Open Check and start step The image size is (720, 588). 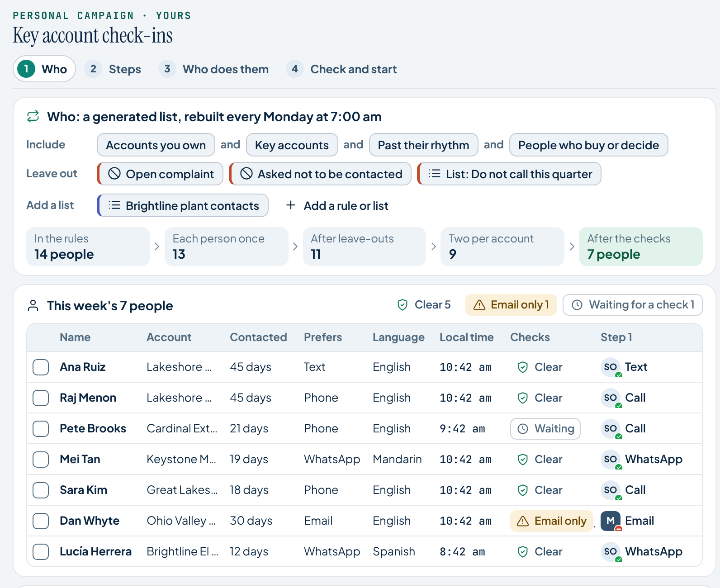click(x=342, y=69)
